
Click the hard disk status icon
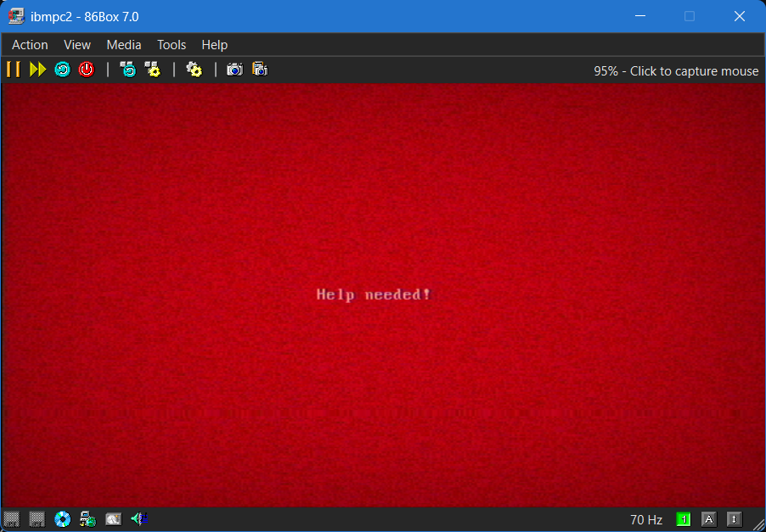tap(113, 519)
